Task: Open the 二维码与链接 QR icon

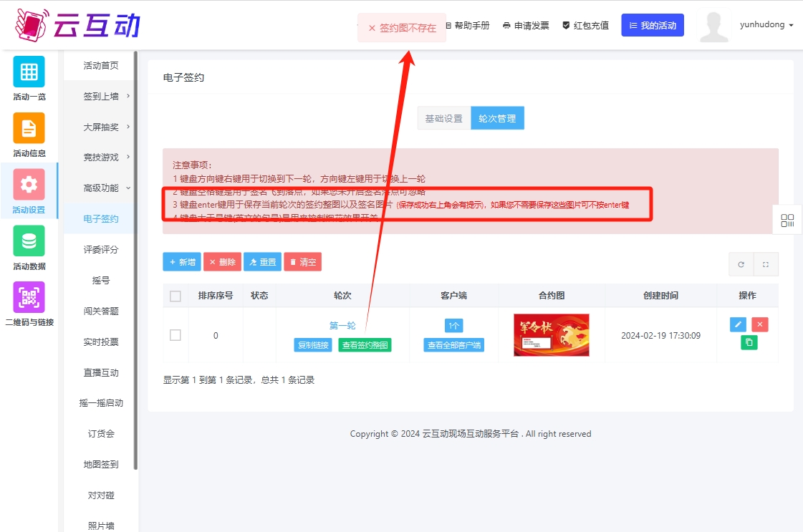Action: click(29, 297)
